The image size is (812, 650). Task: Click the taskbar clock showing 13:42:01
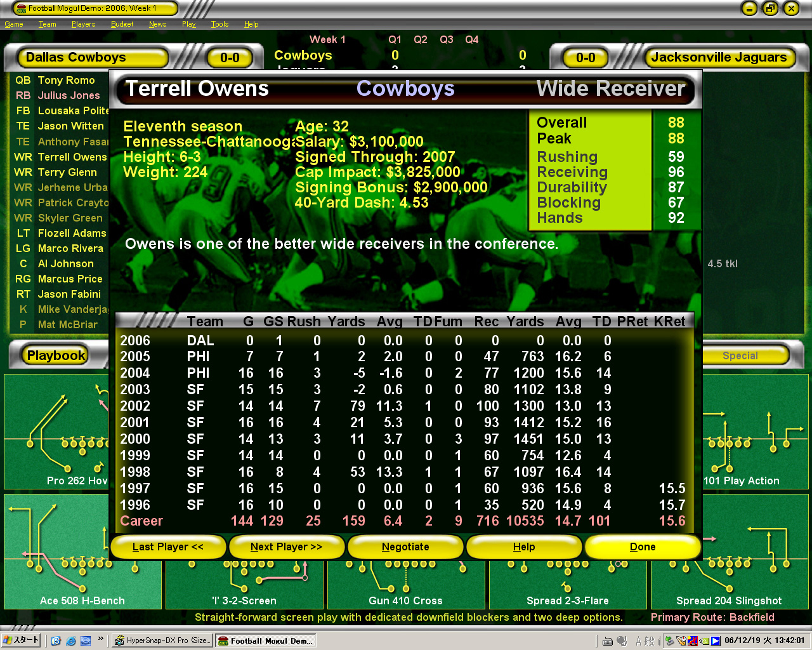point(764,640)
